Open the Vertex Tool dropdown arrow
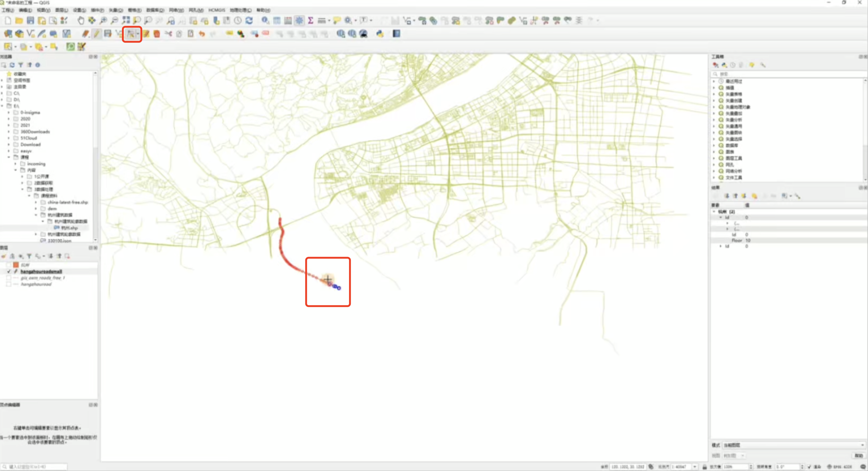868x471 pixels. tap(138, 34)
